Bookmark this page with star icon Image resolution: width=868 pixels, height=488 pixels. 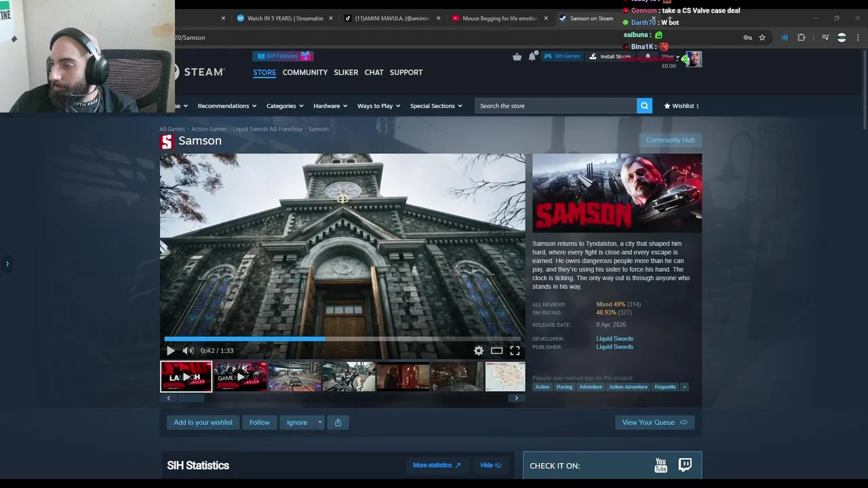pyautogui.click(x=762, y=37)
